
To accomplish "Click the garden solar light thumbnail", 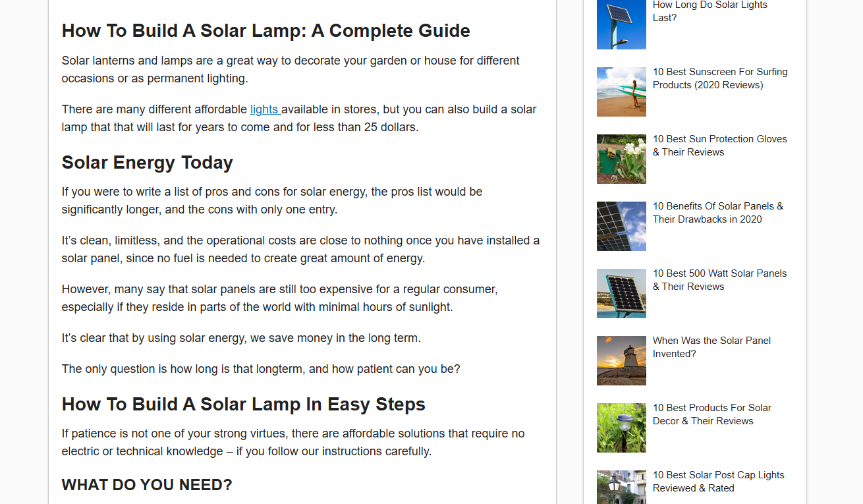I will [621, 428].
